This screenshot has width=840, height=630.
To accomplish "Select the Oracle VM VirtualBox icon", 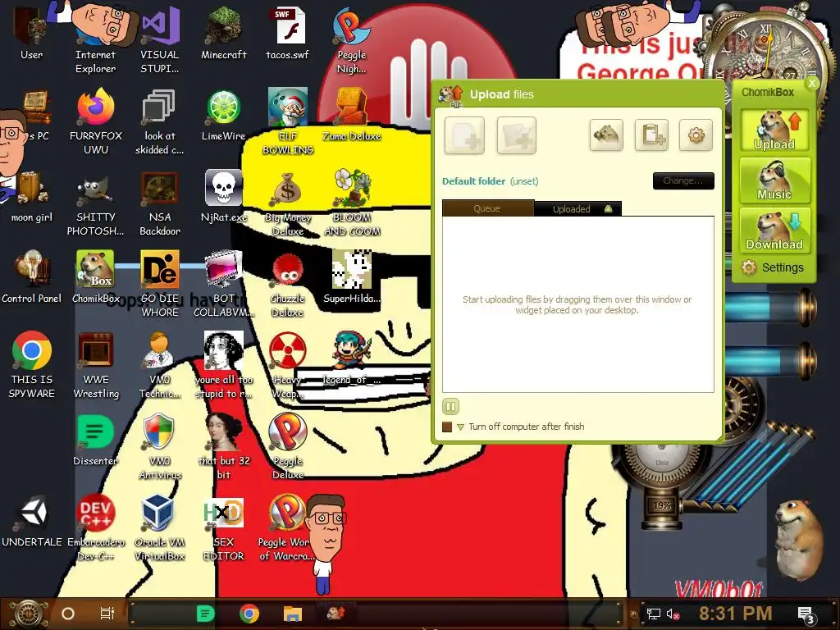I will [160, 528].
